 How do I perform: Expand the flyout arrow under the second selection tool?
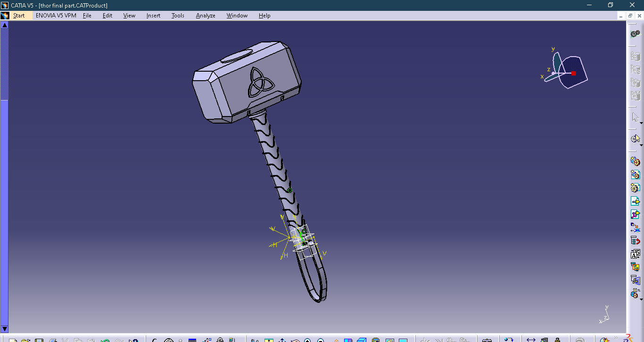(x=641, y=145)
